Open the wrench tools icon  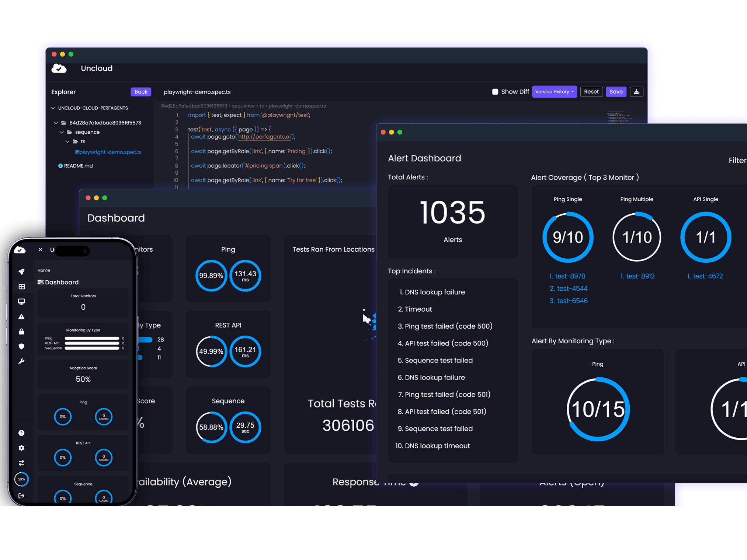coord(22,361)
